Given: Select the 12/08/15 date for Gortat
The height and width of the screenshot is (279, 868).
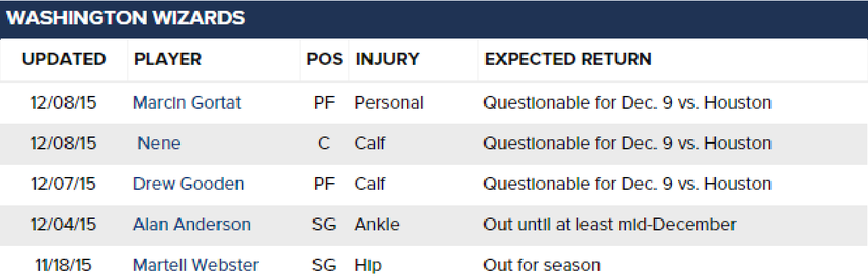Looking at the screenshot, I should [x=64, y=103].
